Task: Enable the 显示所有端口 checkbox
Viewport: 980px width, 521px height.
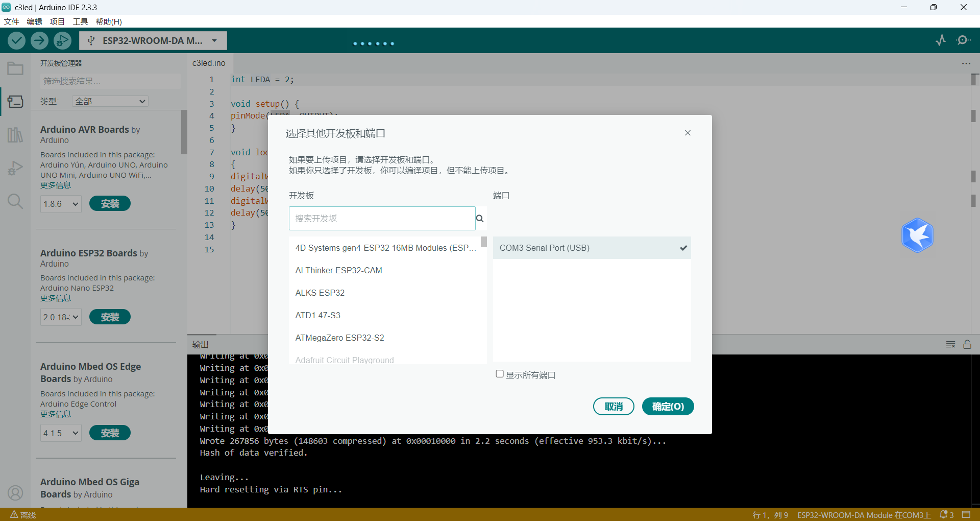Action: [x=500, y=374]
